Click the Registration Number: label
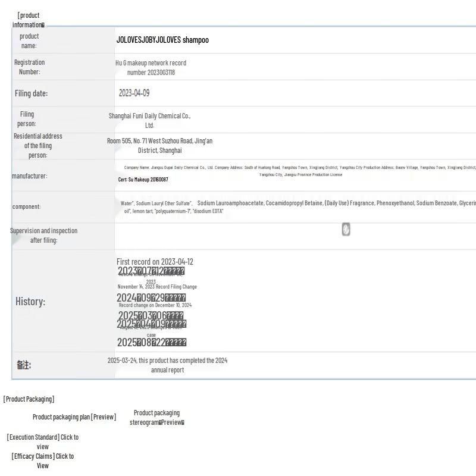The width and height of the screenshot is (476, 476). pos(29,67)
